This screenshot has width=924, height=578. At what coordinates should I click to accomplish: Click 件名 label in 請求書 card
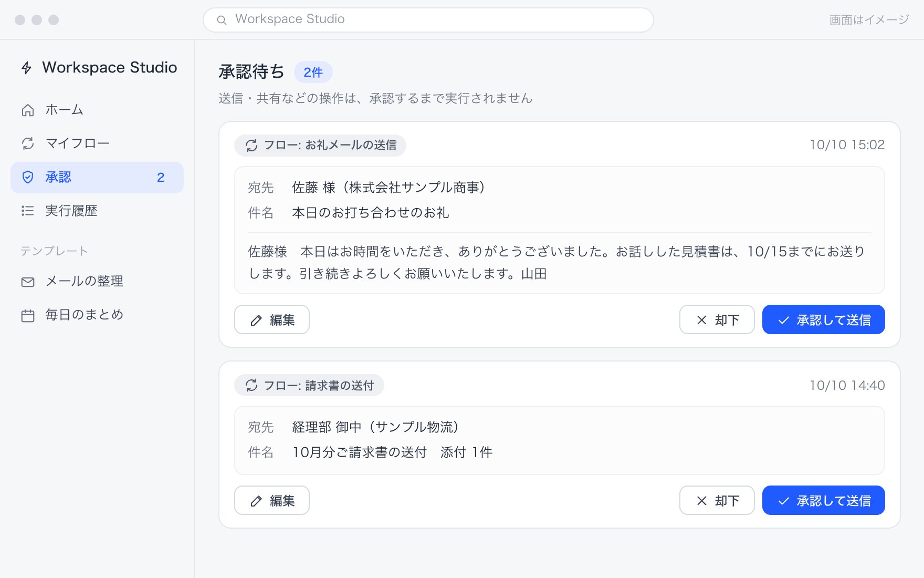261,452
